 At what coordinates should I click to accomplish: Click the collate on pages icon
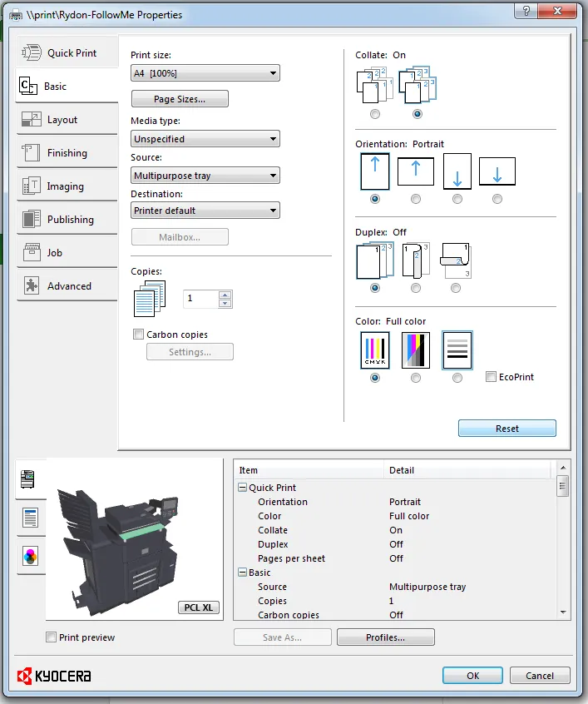(x=418, y=85)
